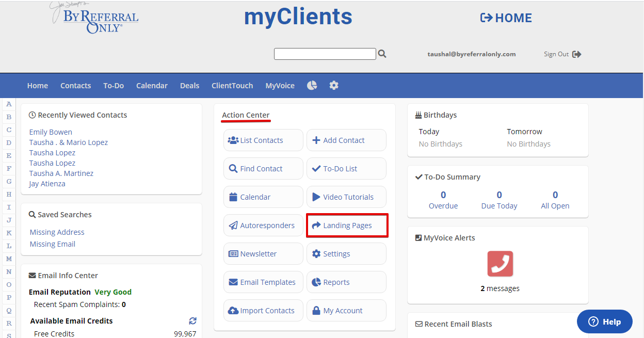This screenshot has width=644, height=338.
Task: Filter contacts by letter M
Action: [x=9, y=259]
